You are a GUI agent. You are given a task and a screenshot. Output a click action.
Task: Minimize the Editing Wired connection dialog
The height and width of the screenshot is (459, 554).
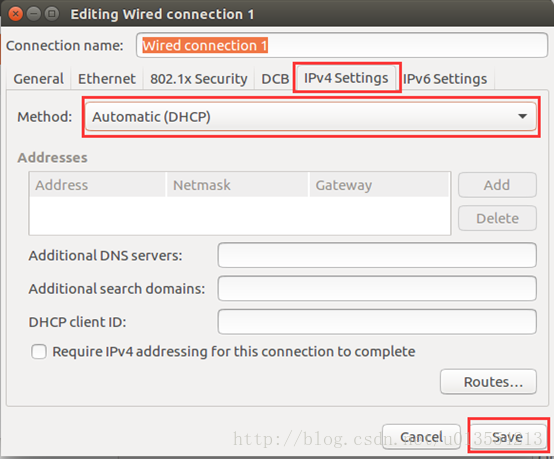click(x=34, y=14)
